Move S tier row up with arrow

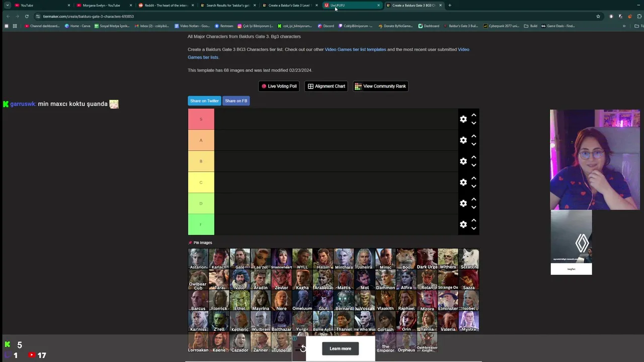473,115
